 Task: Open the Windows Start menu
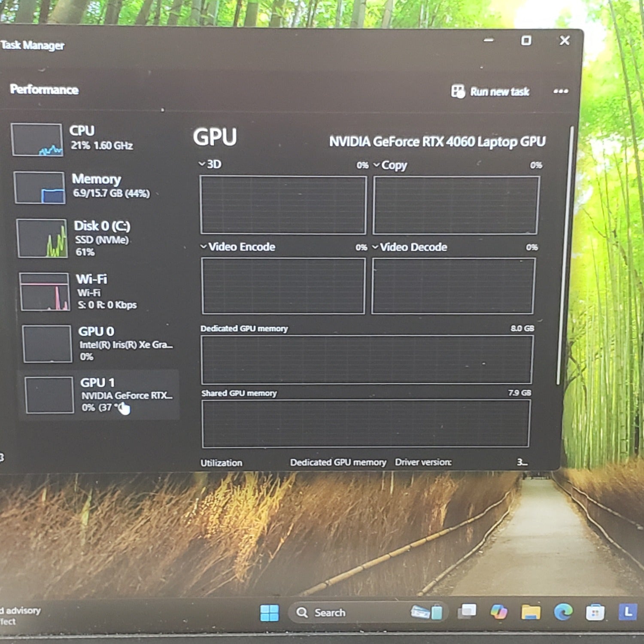coord(269,613)
